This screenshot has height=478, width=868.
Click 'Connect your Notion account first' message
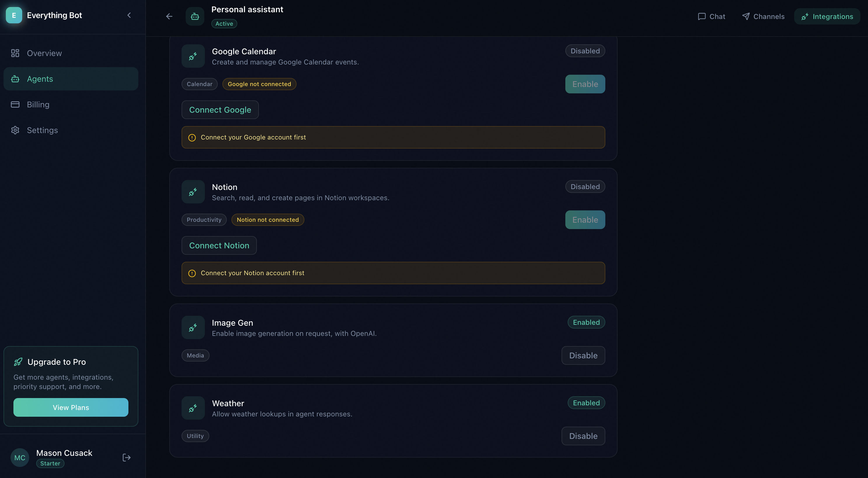pos(252,273)
